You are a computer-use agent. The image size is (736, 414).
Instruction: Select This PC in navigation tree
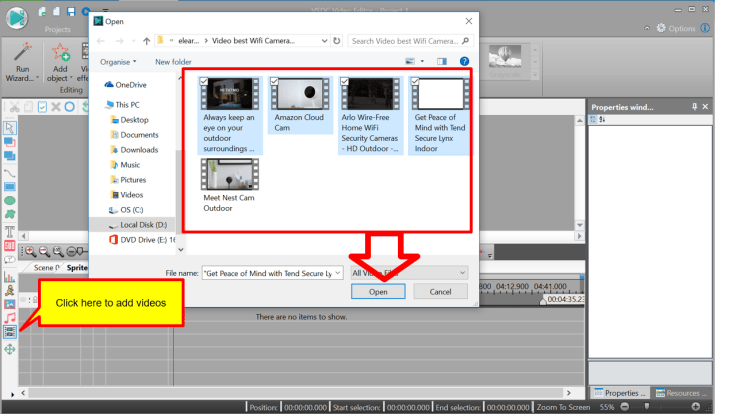tap(123, 105)
